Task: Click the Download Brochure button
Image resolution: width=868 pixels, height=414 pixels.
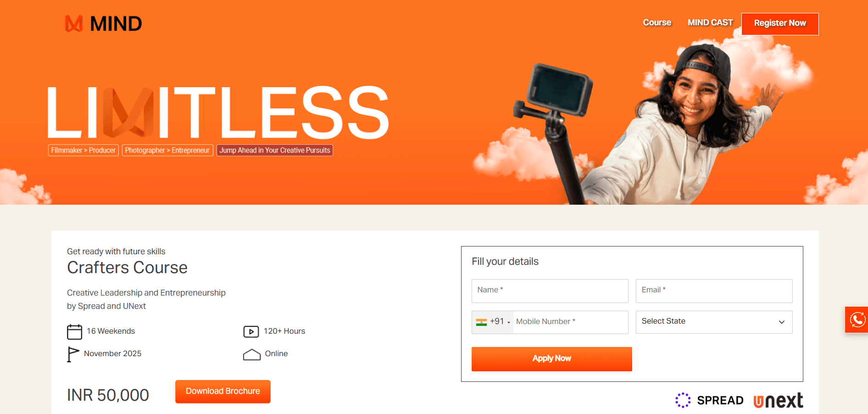Action: [x=223, y=392]
